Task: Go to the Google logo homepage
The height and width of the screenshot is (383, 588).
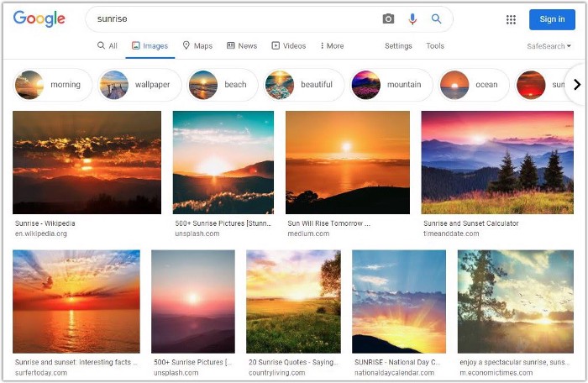Action: point(39,18)
